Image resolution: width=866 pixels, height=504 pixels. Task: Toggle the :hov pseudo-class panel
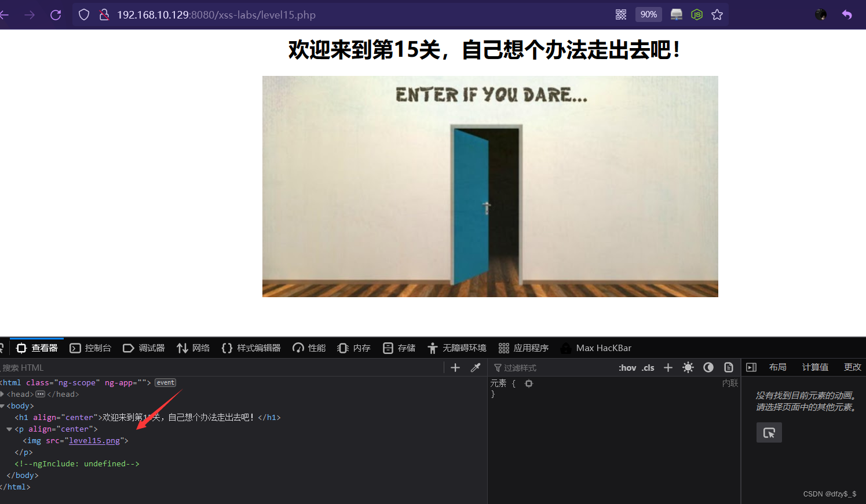627,367
